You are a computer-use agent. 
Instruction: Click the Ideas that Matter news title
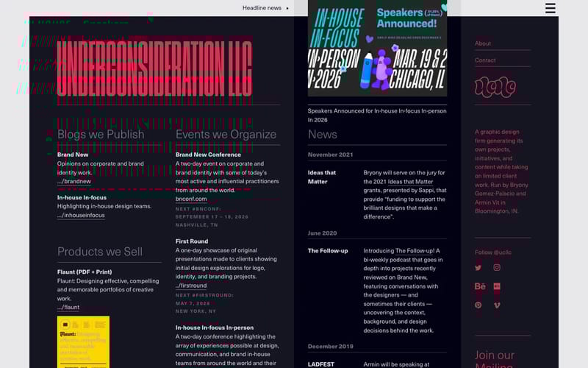[322, 177]
